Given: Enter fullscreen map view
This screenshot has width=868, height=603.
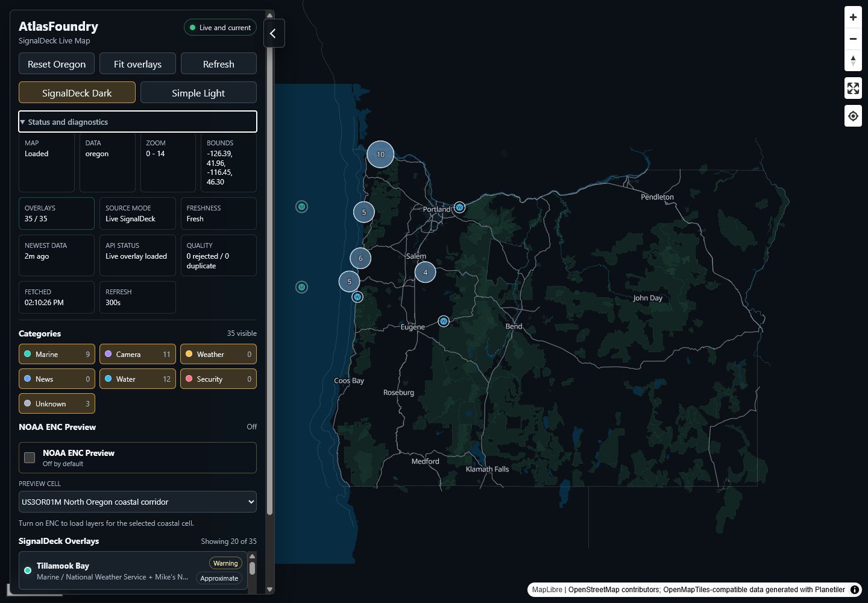Looking at the screenshot, I should pyautogui.click(x=853, y=89).
